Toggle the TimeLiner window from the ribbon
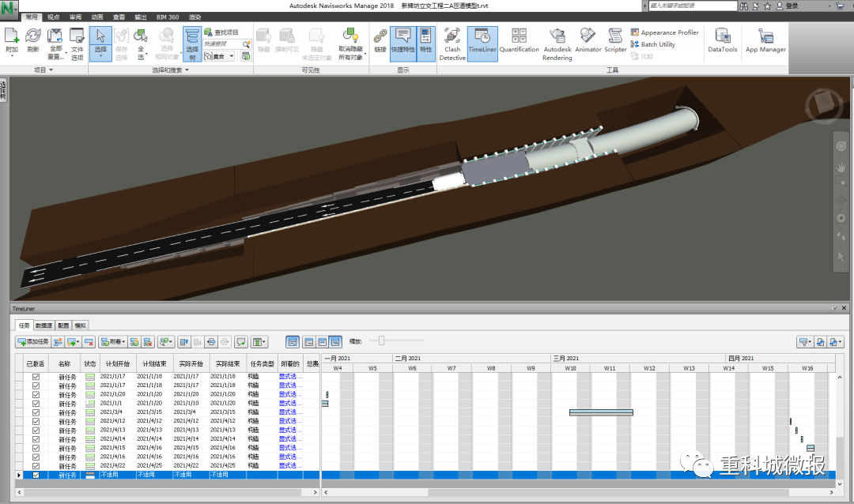This screenshot has width=854, height=504. (482, 44)
